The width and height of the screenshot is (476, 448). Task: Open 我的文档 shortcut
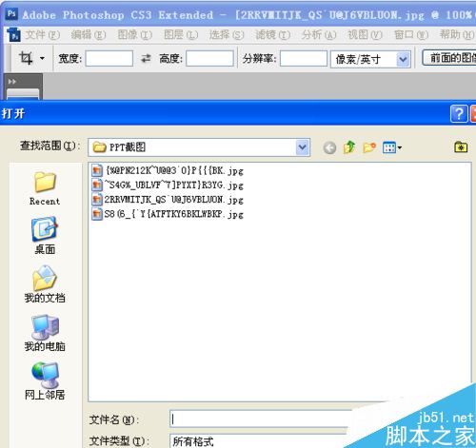coord(45,284)
